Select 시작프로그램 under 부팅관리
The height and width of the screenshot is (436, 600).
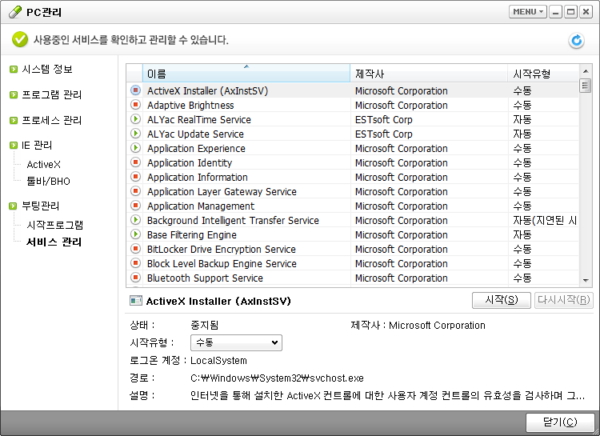[x=55, y=224]
